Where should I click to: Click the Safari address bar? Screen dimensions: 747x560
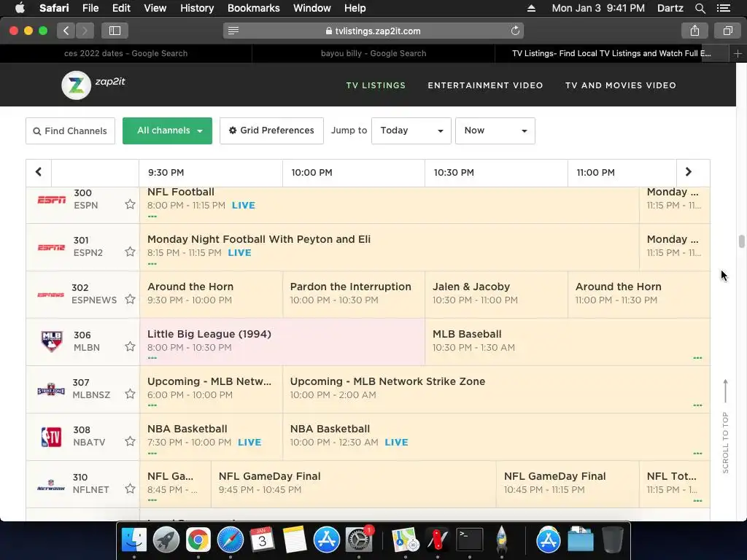(x=373, y=31)
